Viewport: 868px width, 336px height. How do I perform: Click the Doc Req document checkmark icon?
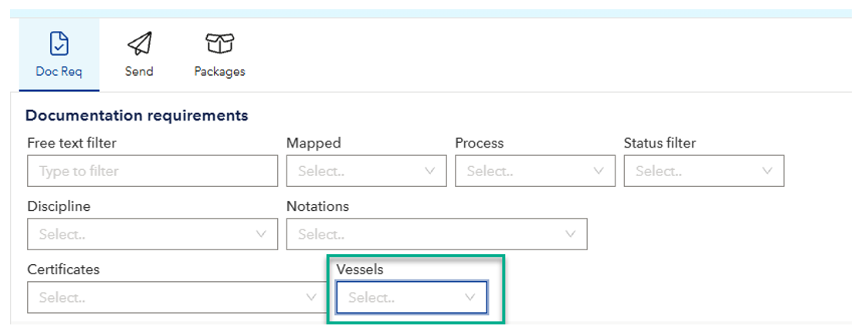click(x=59, y=43)
